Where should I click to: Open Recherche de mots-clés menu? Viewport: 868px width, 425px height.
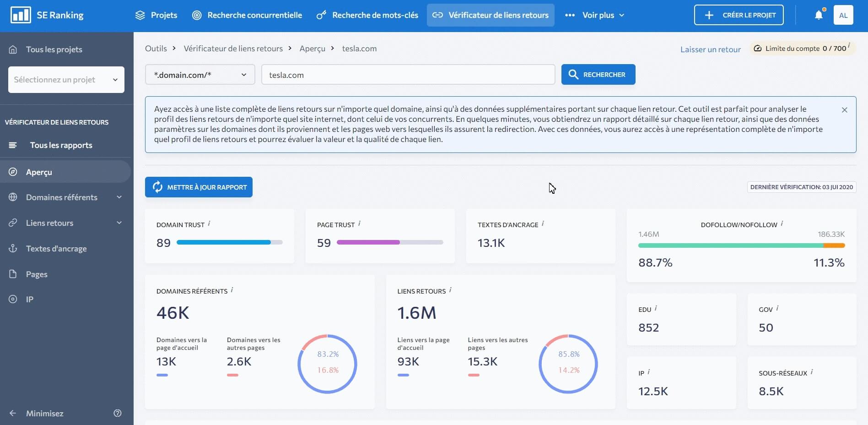click(367, 15)
